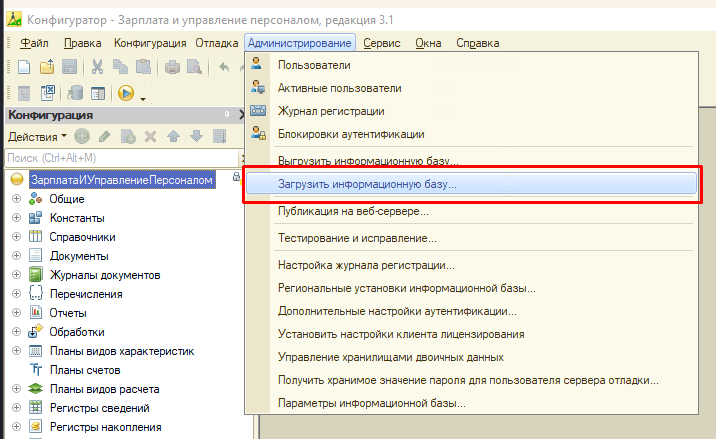Click the Sort list icon in Configuration panel
This screenshot has height=439, width=716.
click(220, 136)
